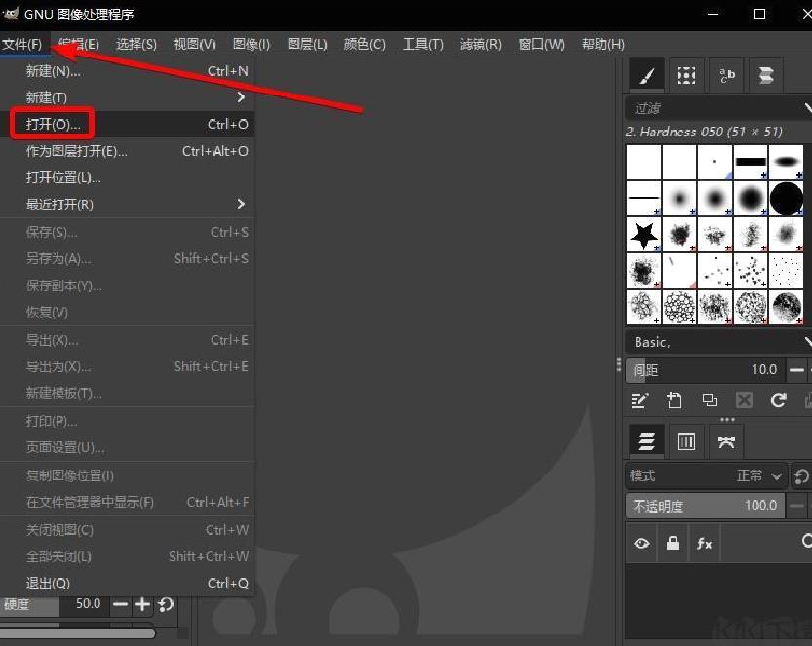Open the 窗口(W) menu
This screenshot has height=646, width=812.
point(541,44)
